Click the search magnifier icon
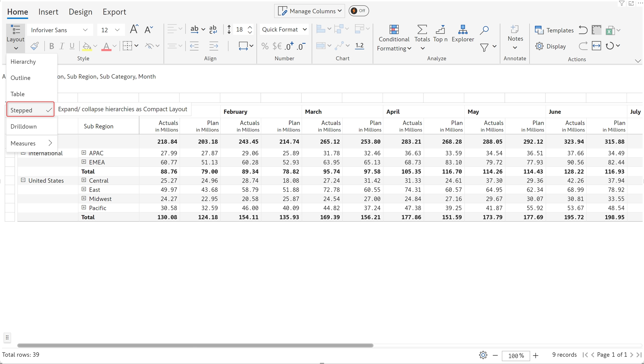 tap(484, 30)
